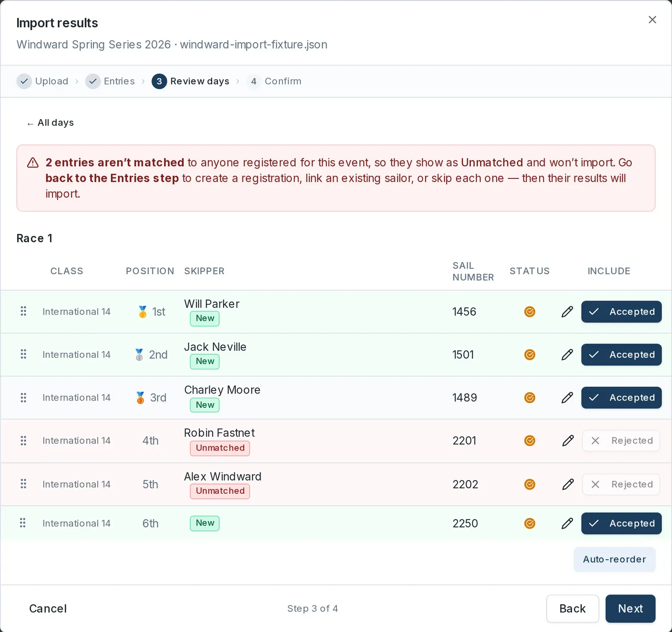Click Unmatched badge under Alex Windward
Viewport: 672px width, 632px height.
[220, 491]
